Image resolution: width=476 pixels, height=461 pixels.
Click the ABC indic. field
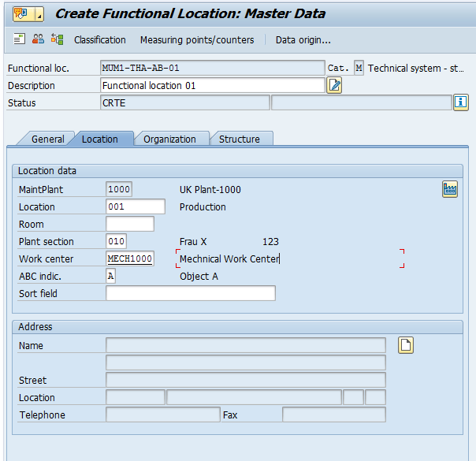point(111,277)
